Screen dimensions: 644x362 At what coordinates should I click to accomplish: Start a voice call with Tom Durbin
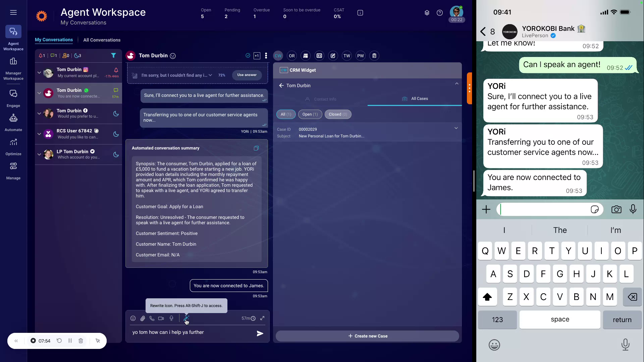[x=152, y=318]
